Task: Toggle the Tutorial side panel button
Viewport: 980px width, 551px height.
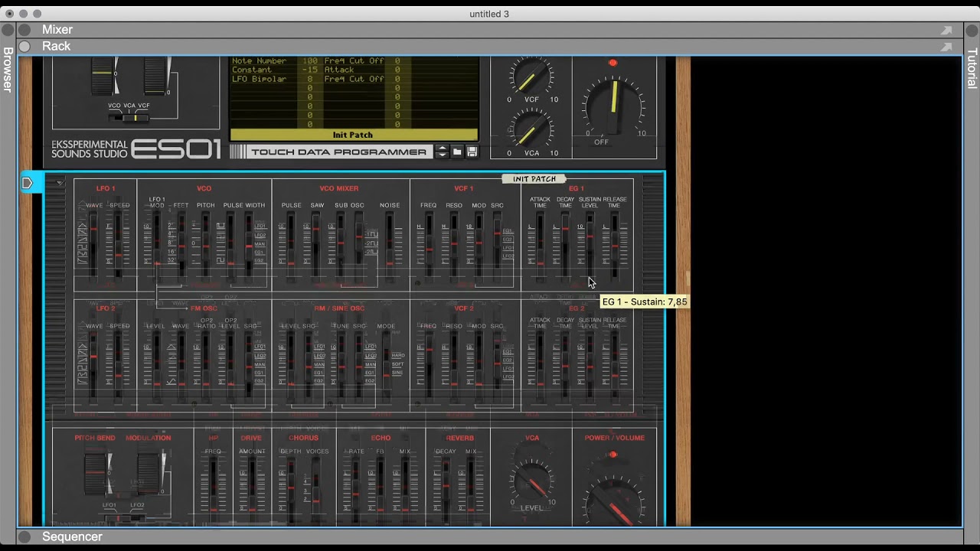Action: 972,30
